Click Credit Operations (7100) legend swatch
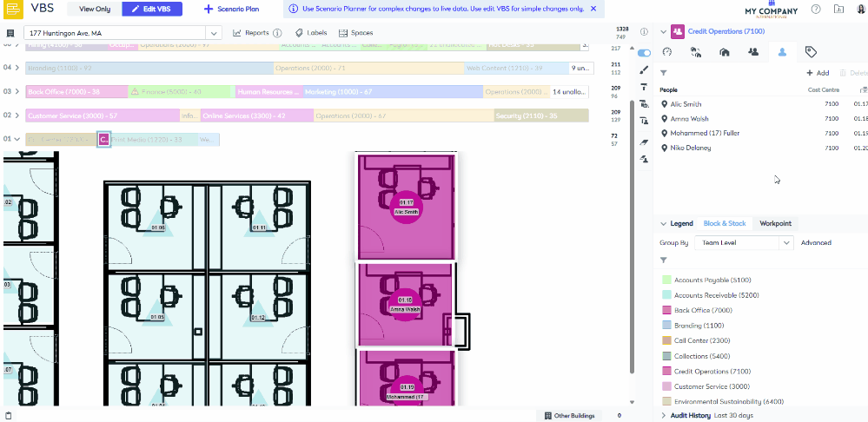Viewport: 868px width, 422px height. click(666, 371)
